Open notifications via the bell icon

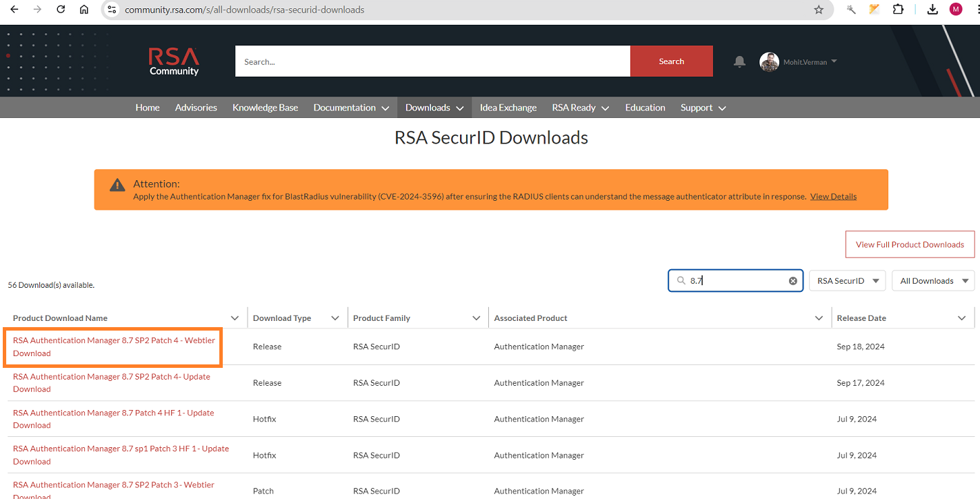[x=739, y=61]
